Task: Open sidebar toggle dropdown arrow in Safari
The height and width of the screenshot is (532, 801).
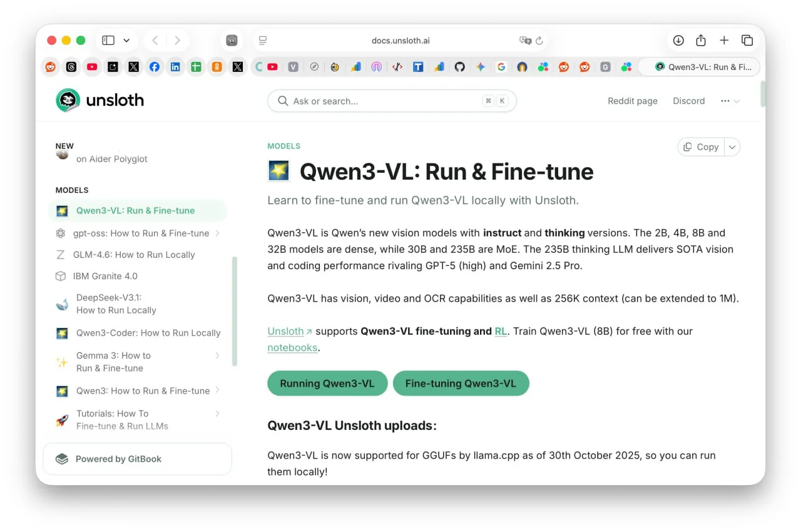Action: pos(126,41)
